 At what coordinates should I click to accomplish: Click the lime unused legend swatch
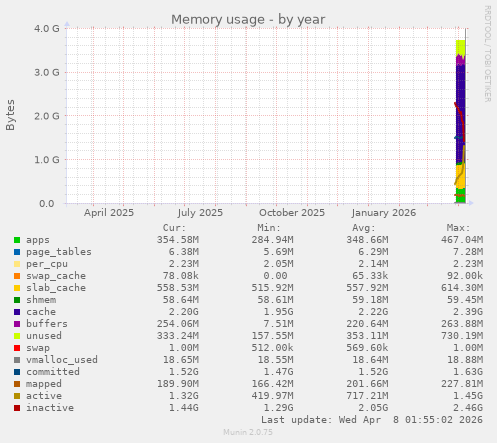(17, 336)
